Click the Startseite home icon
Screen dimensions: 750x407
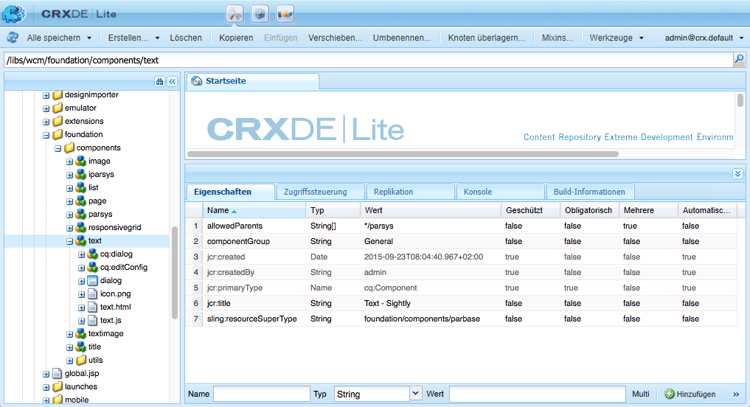click(197, 81)
